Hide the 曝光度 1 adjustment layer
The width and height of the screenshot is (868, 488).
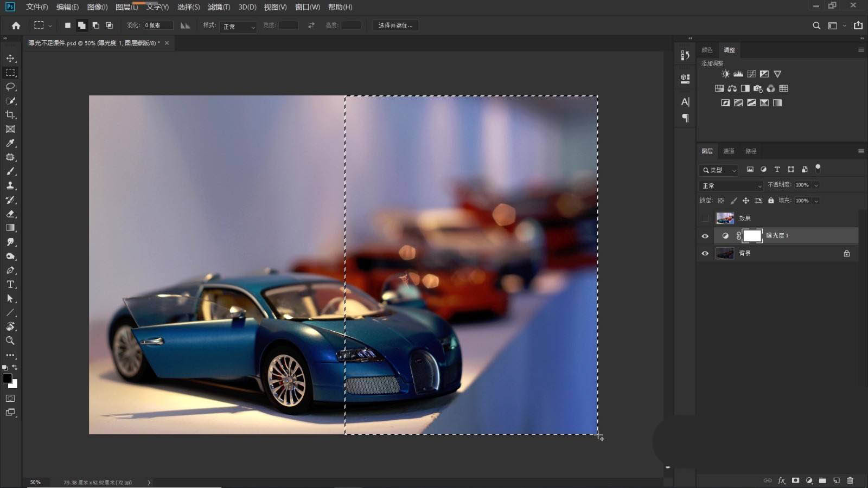705,236
